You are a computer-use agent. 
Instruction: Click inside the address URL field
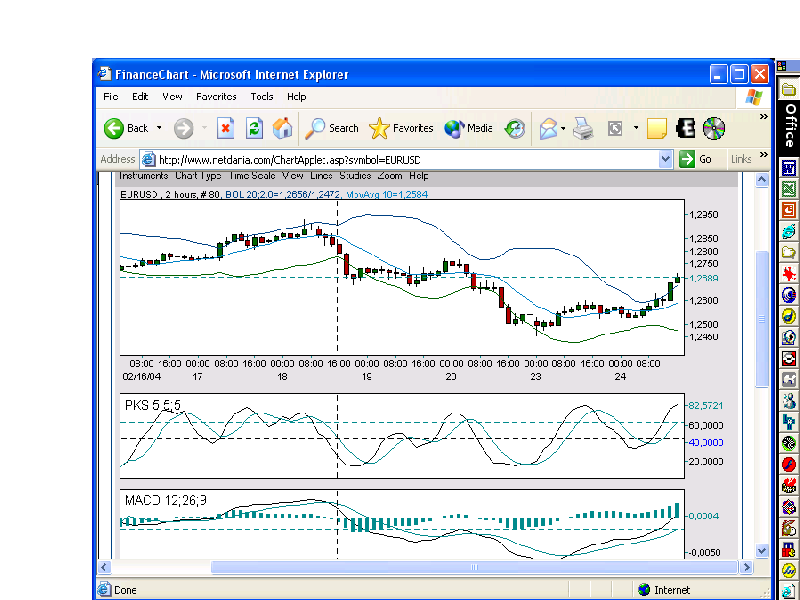click(408, 160)
